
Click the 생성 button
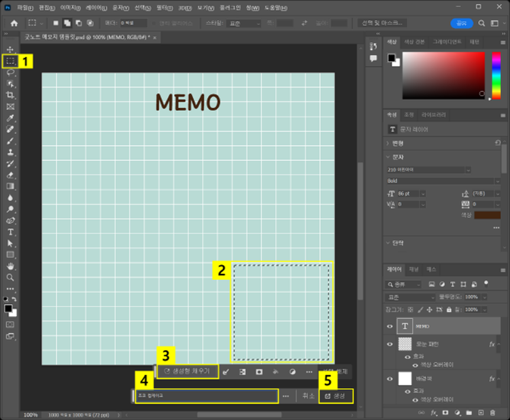pyautogui.click(x=336, y=396)
